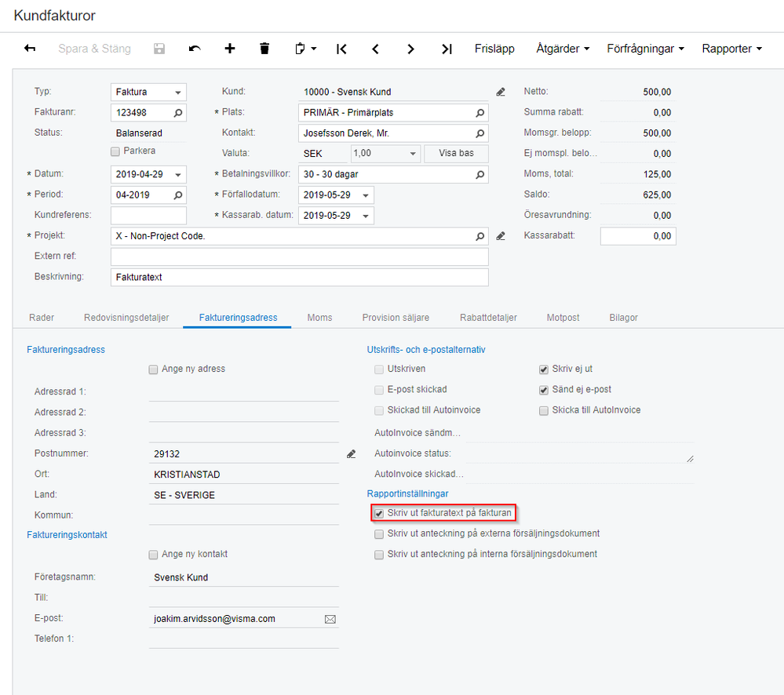Viewport: 784px width, 695px height.
Task: Add a new invoice with plus icon
Action: point(229,49)
